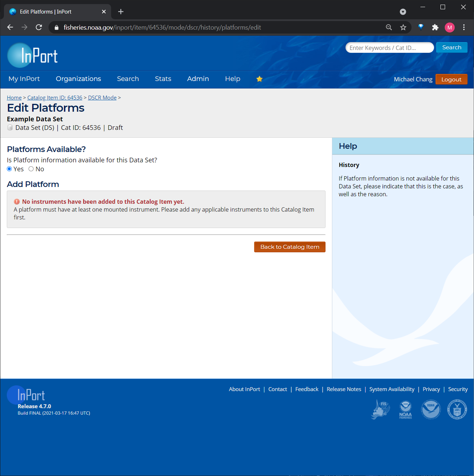Go to the DSCR Mode breadcrumb link
474x476 pixels.
point(102,98)
